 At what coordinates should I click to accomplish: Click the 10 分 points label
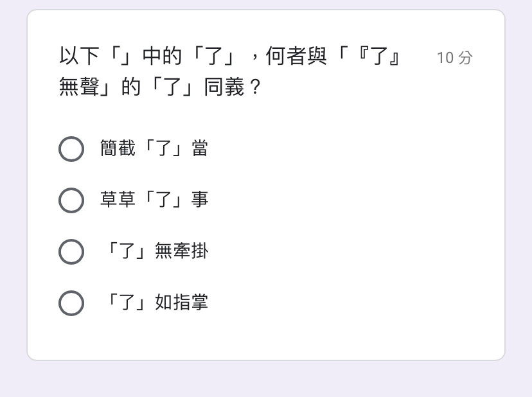pos(455,58)
